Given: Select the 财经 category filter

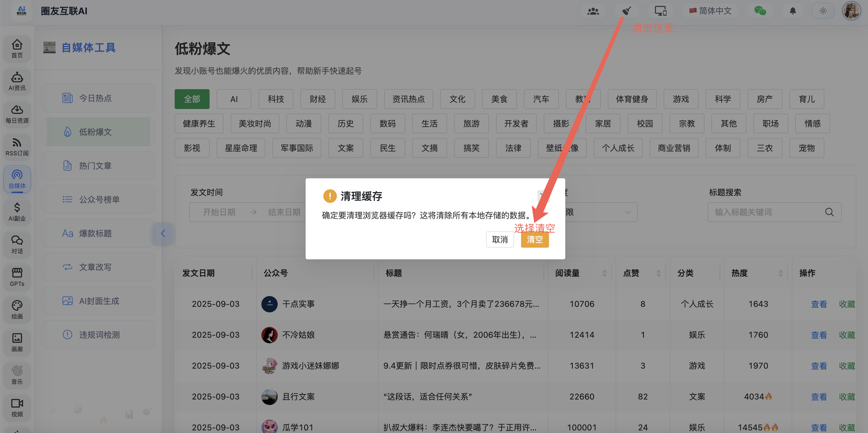Looking at the screenshot, I should click(317, 99).
